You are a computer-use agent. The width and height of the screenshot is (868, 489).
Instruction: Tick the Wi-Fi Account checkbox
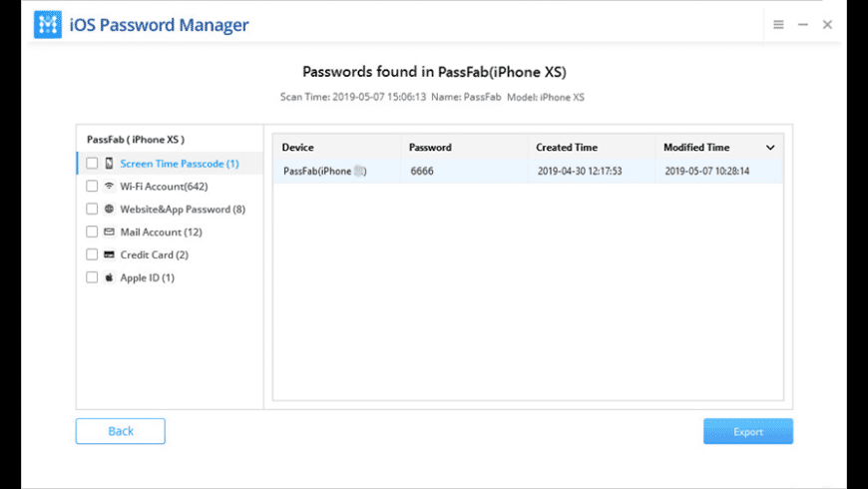pyautogui.click(x=92, y=187)
